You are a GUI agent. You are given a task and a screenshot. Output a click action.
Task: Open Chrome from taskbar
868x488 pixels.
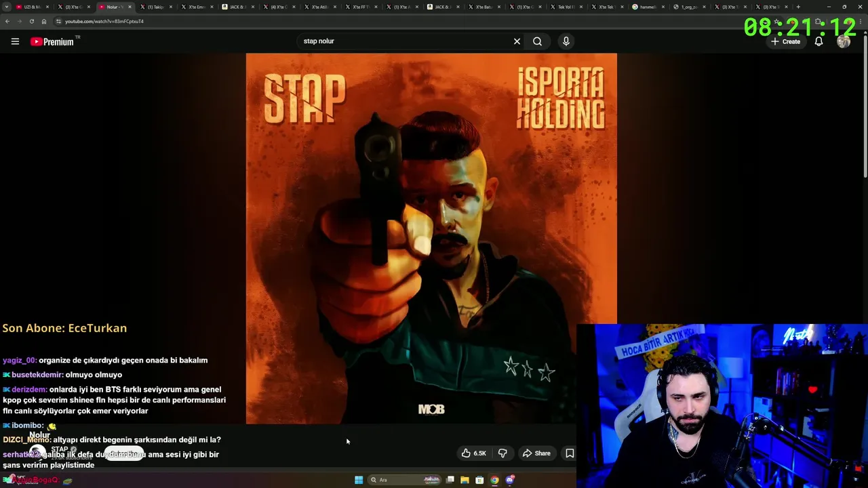(x=494, y=480)
